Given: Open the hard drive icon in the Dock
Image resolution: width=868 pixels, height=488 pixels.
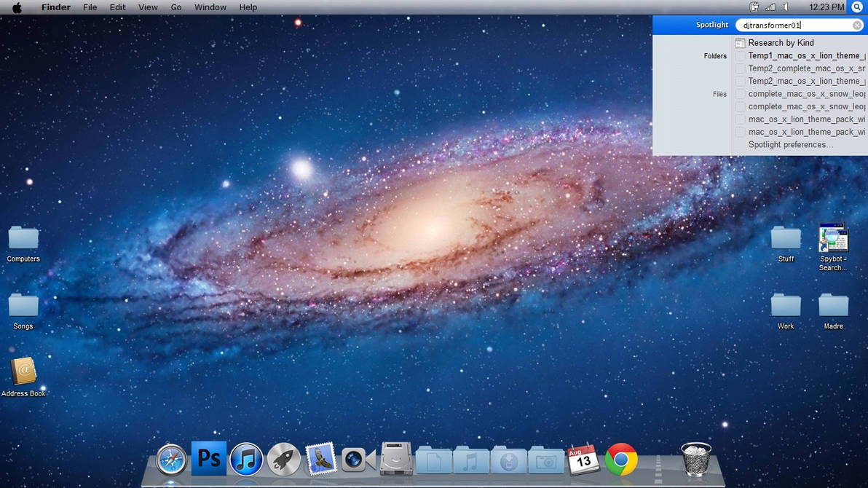Looking at the screenshot, I should coord(395,458).
